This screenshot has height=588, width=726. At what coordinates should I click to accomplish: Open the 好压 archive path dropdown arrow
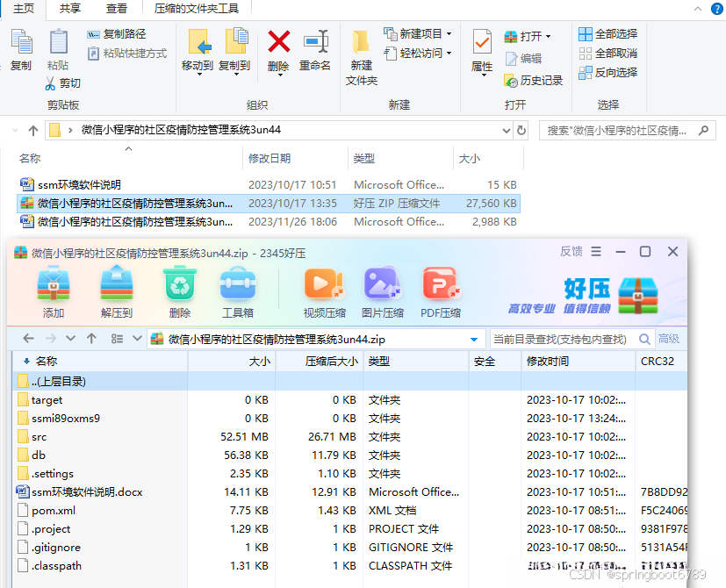(474, 340)
